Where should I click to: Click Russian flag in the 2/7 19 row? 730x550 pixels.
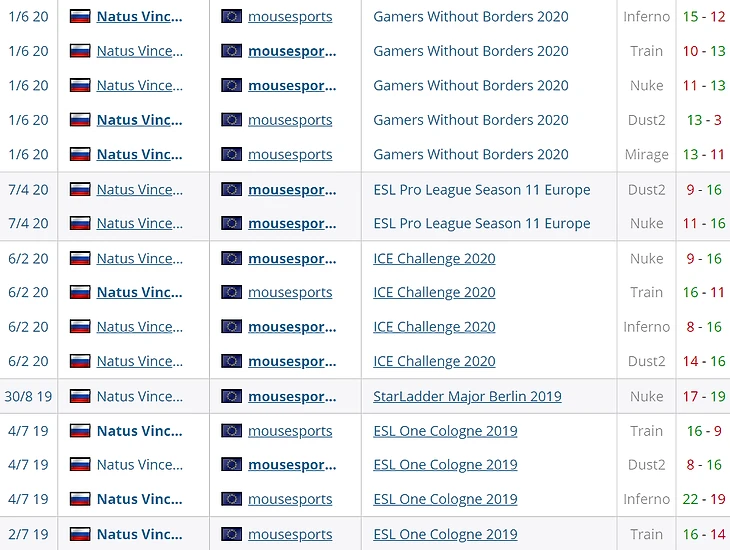click(80, 534)
